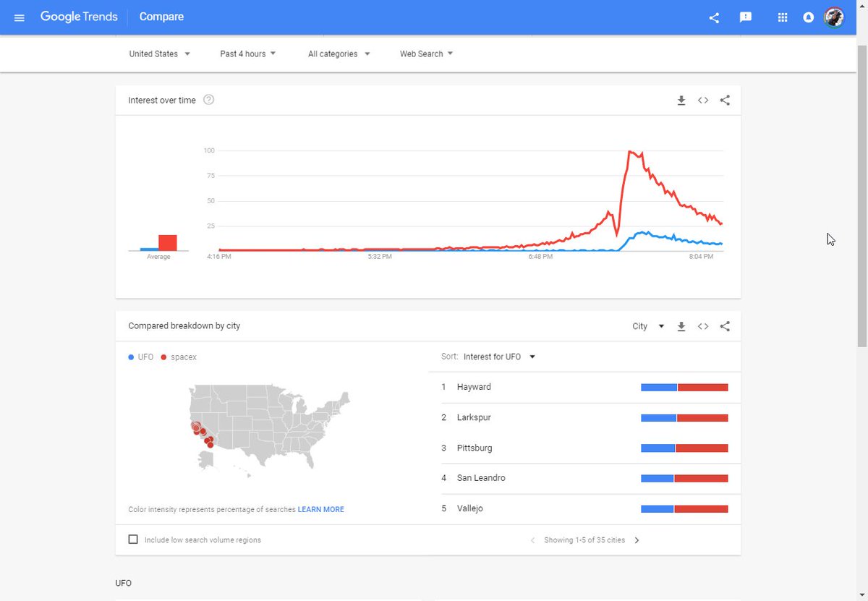Select the San Leandro city row
The image size is (868, 601).
pos(584,478)
